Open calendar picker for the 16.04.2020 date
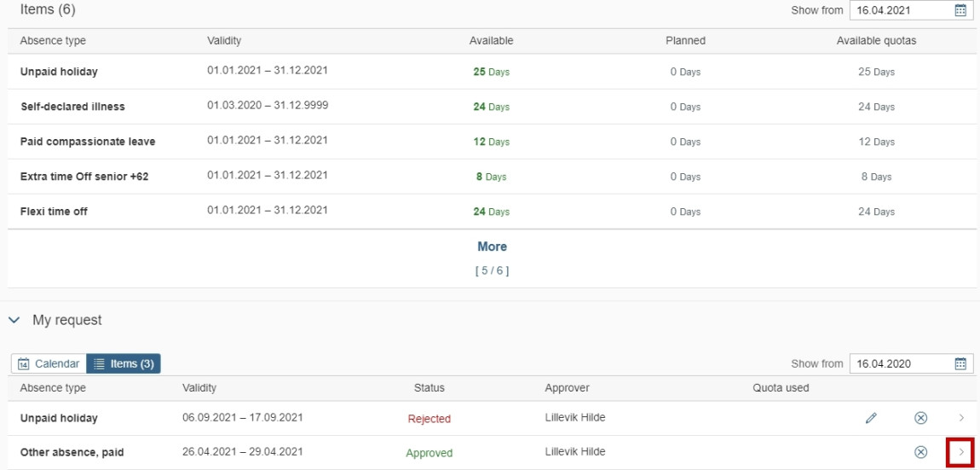The image size is (980, 470). pos(960,363)
